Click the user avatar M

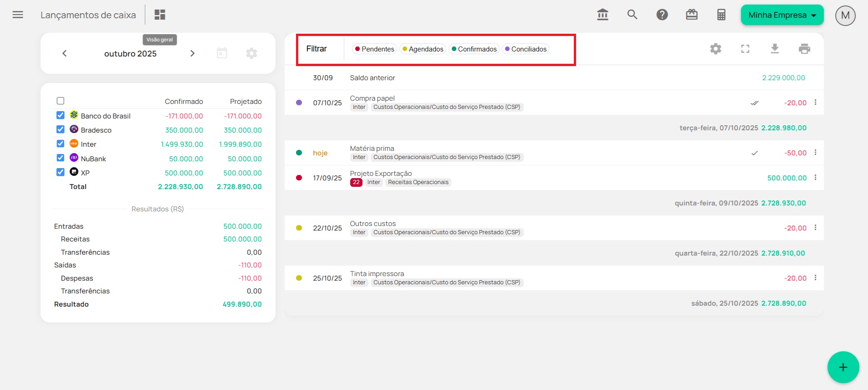tap(845, 15)
